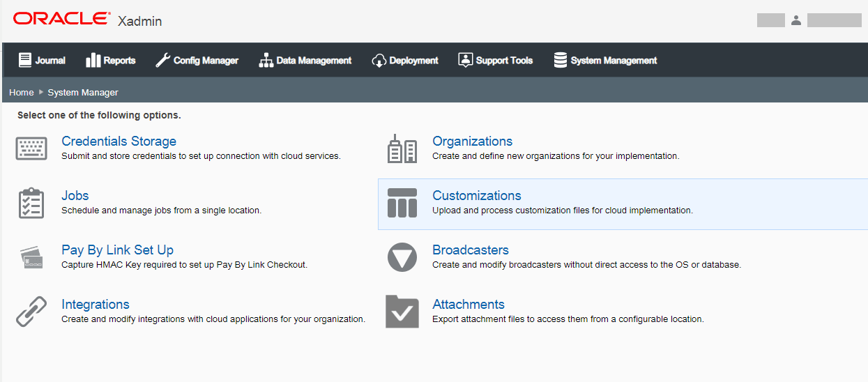Click the Pay By Link credit card icon
Screen dimensions: 868x382
coord(31,257)
